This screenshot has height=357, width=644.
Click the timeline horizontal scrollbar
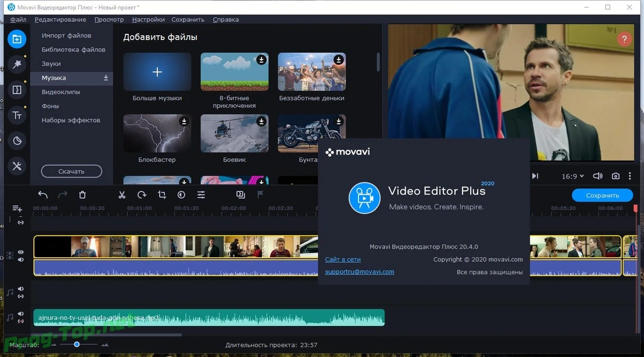(x=107, y=335)
